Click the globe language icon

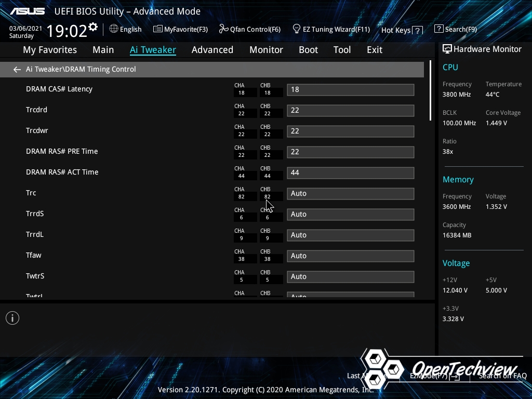tap(114, 29)
